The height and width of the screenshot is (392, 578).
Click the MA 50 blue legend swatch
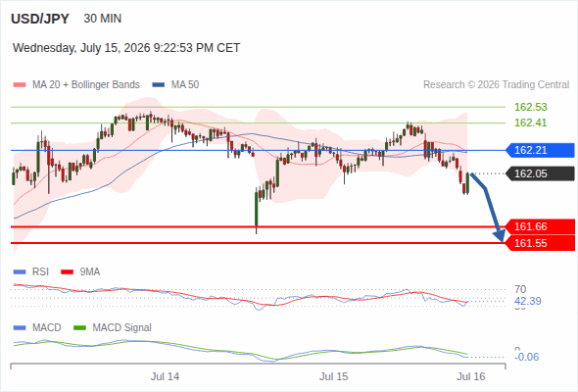[x=159, y=85]
